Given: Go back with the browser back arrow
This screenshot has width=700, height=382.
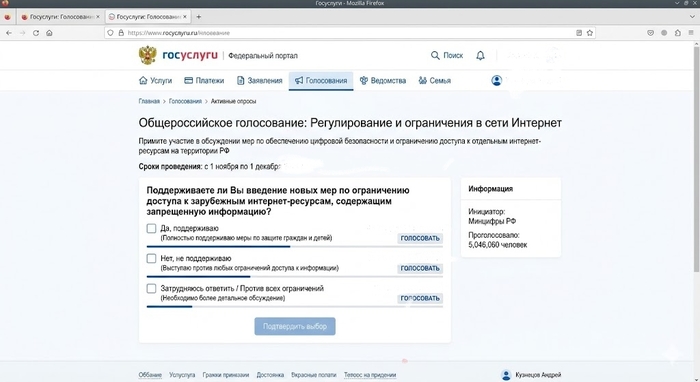Looking at the screenshot, I should [x=9, y=33].
